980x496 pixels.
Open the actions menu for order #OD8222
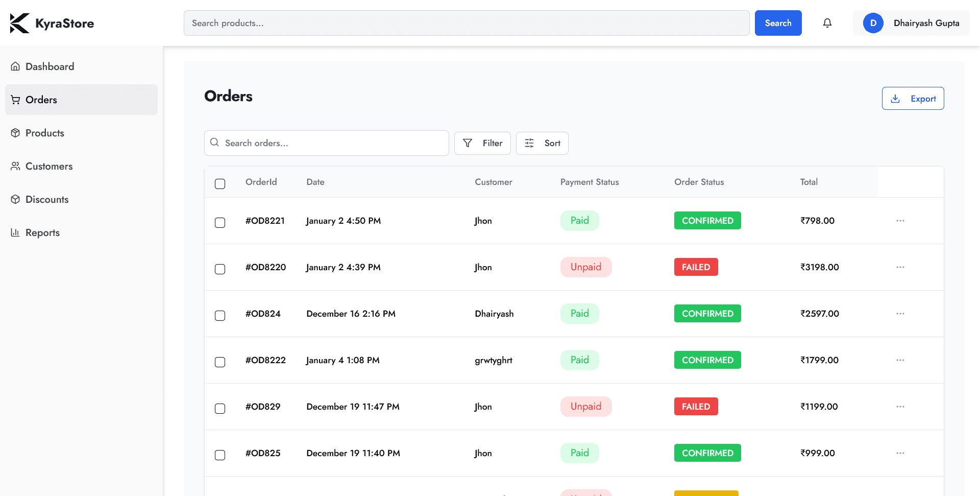click(900, 360)
